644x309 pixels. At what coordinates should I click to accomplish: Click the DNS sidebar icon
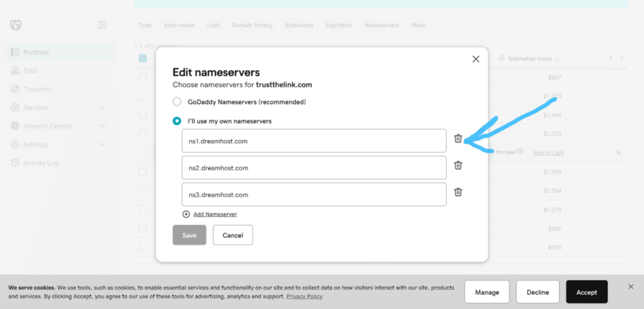(x=15, y=70)
